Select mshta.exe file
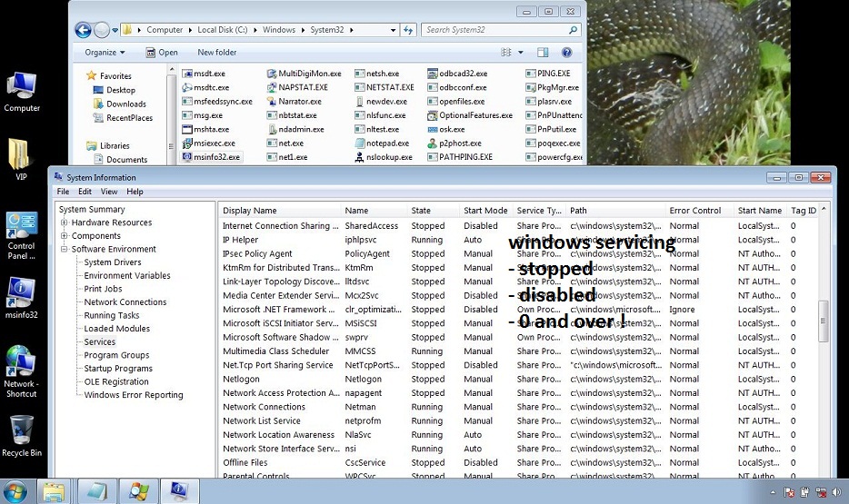849x504 pixels. click(x=205, y=129)
